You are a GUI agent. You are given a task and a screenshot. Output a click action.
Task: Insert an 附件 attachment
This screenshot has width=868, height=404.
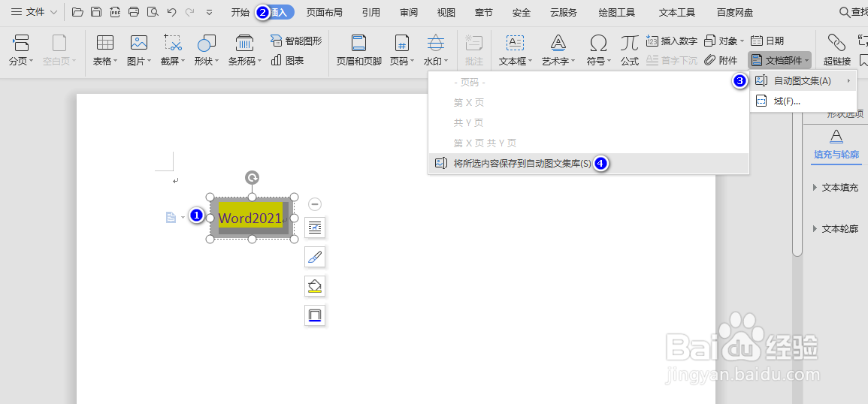coord(721,60)
